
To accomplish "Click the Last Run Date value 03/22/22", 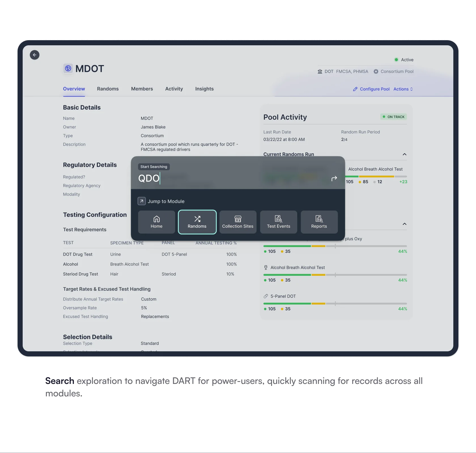I will click(284, 140).
